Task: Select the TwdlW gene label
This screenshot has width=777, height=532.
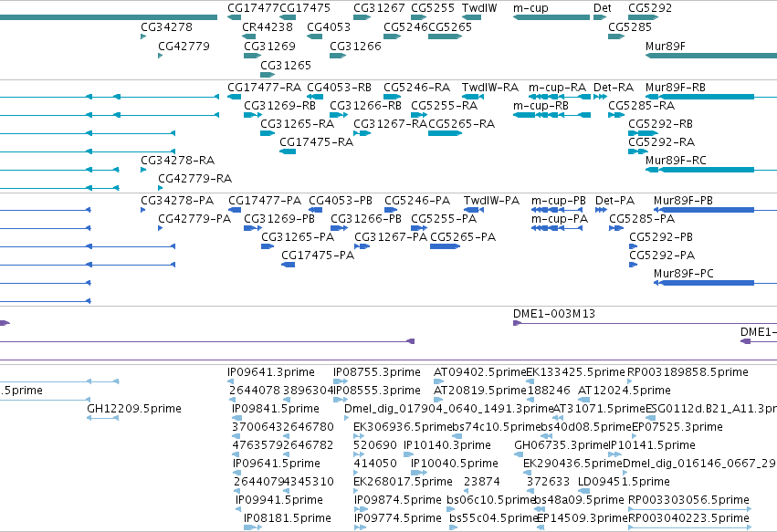Action: point(479,8)
